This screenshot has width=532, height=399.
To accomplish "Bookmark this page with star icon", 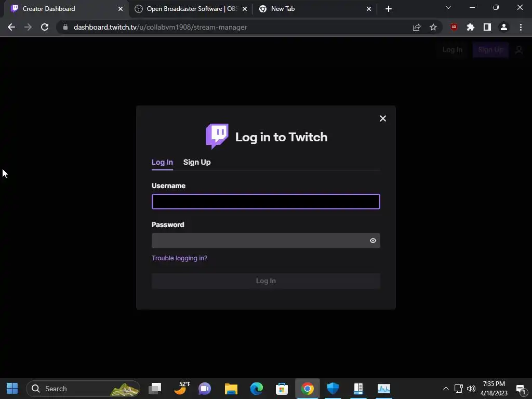I will (433, 27).
